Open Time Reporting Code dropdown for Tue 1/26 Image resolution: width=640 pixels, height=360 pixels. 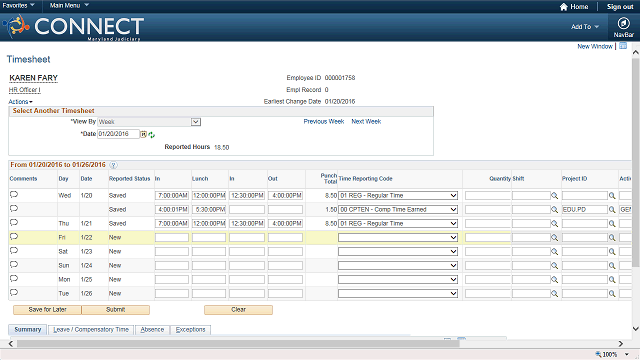pyautogui.click(x=398, y=293)
